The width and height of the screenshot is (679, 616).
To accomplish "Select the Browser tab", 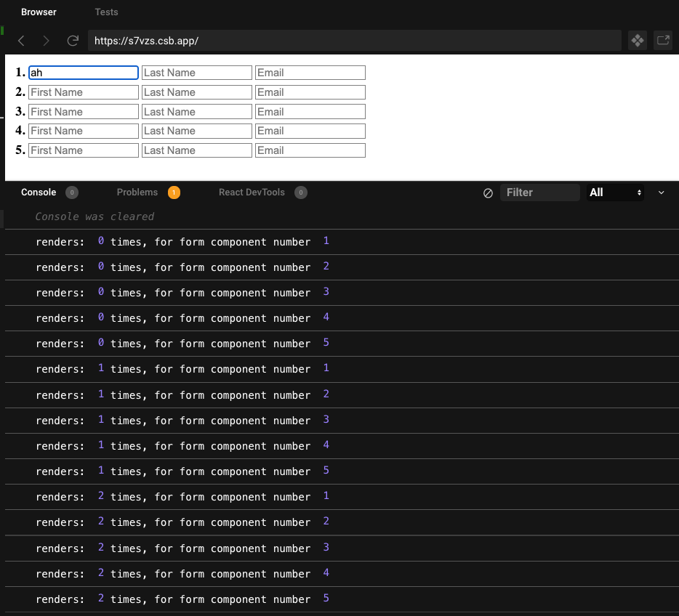I will (x=39, y=12).
